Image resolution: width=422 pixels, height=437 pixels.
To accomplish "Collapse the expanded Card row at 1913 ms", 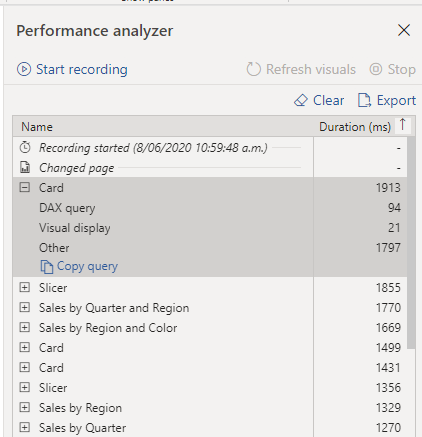I will (25, 187).
